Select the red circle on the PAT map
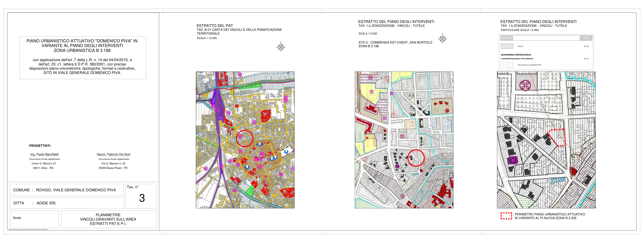This screenshot has height=243, width=644. pos(245,138)
